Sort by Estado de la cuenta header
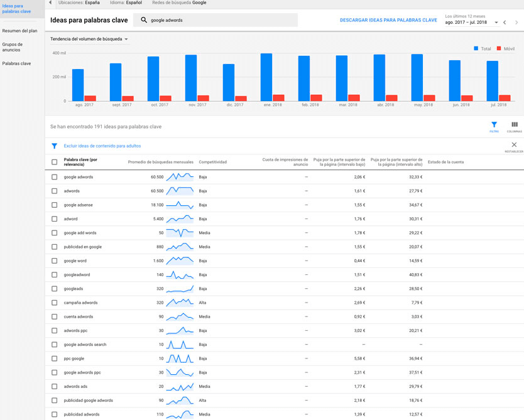This screenshot has width=524, height=420. click(445, 162)
